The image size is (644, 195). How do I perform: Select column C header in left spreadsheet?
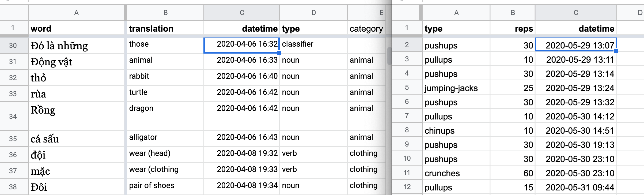point(242,13)
